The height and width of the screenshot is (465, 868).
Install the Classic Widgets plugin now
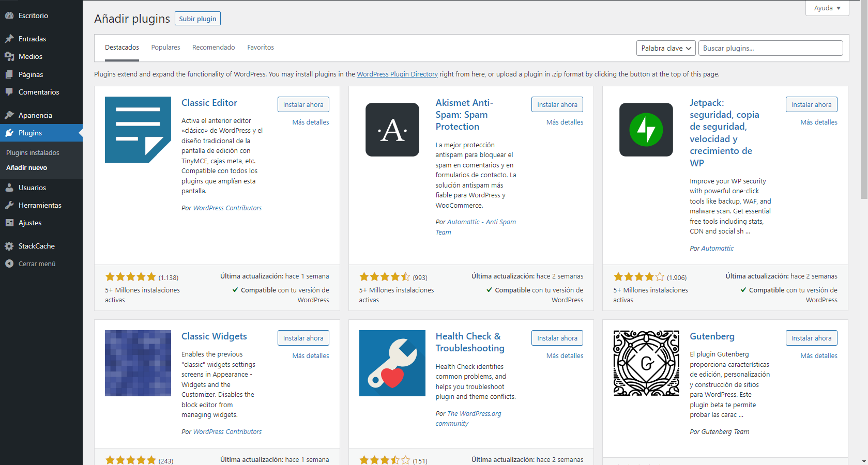(x=303, y=338)
